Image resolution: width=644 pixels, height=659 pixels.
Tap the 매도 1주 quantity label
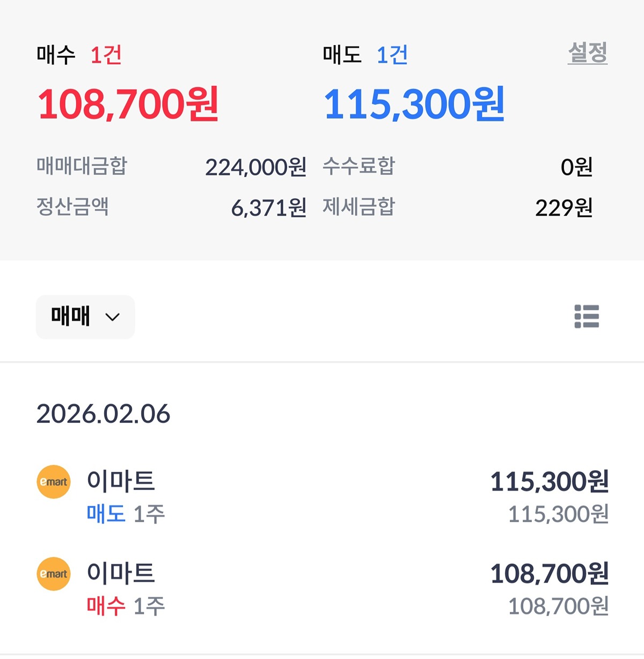[126, 514]
